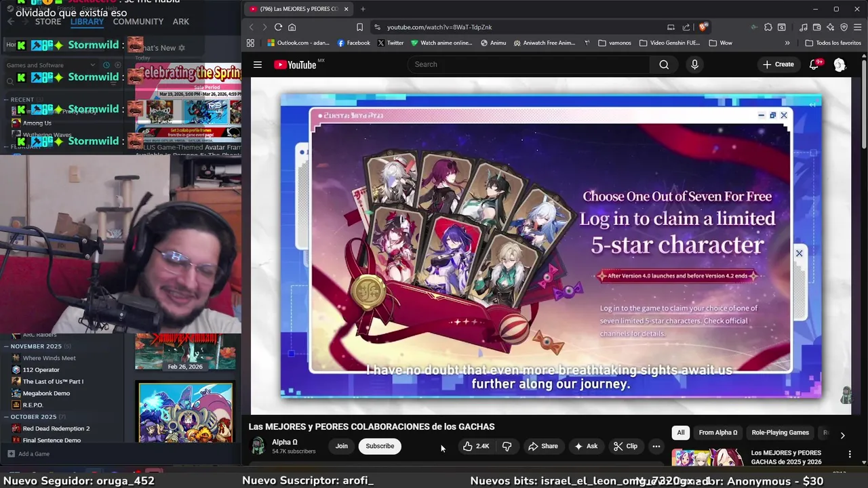868x488 pixels.
Task: Click the Ask button under video
Action: (x=586, y=446)
